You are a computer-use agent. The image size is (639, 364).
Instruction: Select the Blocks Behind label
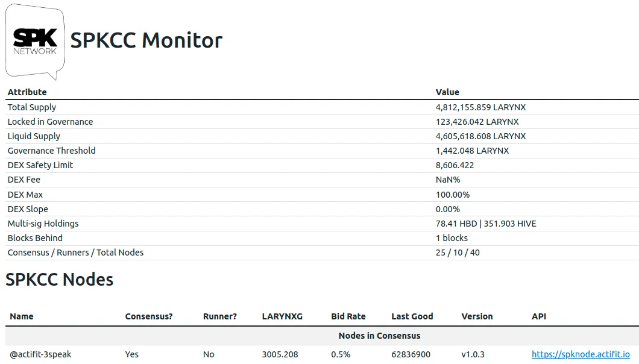35,238
